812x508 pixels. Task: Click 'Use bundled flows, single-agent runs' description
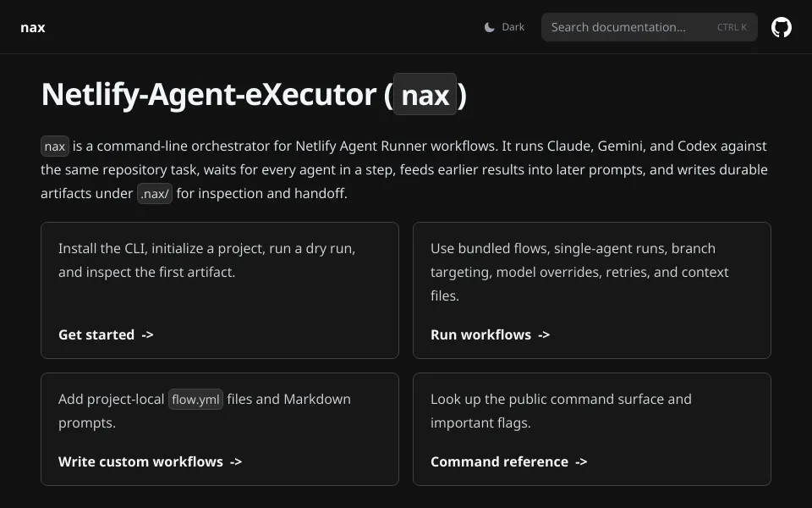point(579,272)
